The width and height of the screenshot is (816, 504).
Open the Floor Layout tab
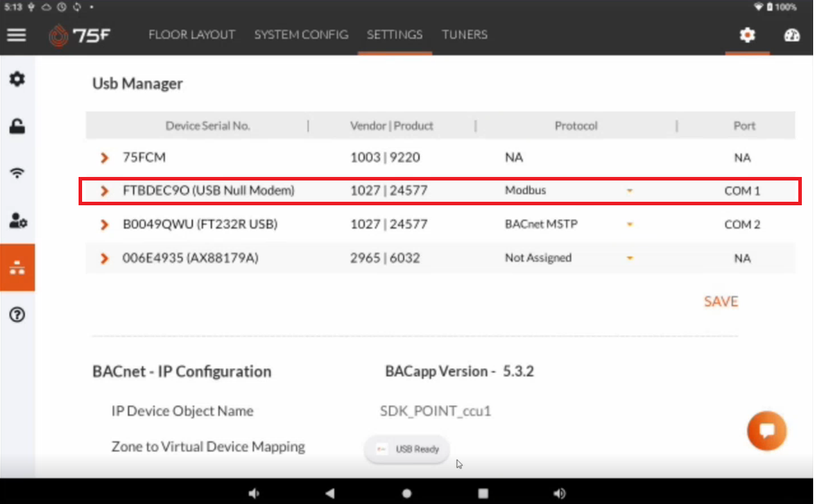point(192,35)
